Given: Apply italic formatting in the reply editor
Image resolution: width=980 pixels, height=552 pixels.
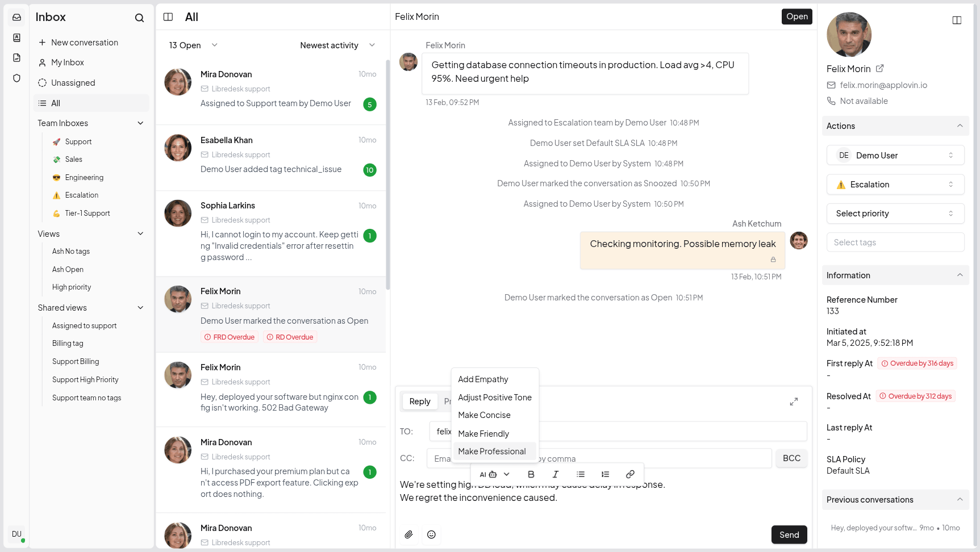Looking at the screenshot, I should 555,474.
